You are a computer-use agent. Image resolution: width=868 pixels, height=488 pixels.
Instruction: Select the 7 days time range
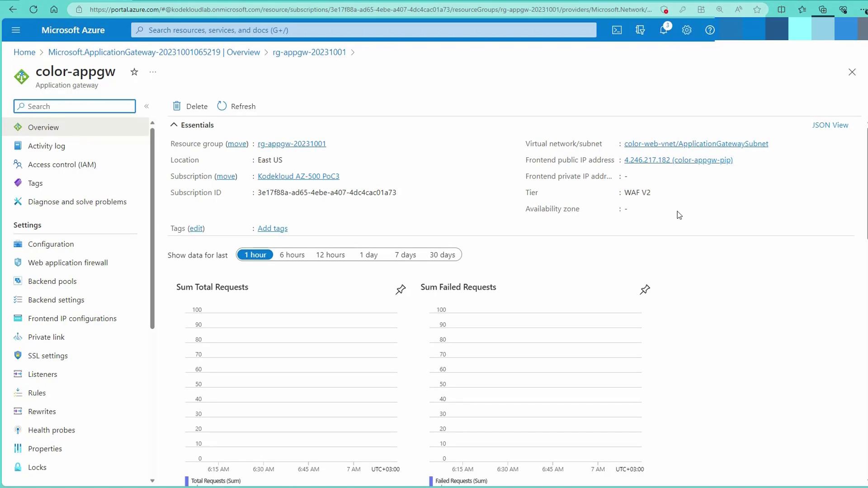[x=405, y=255]
